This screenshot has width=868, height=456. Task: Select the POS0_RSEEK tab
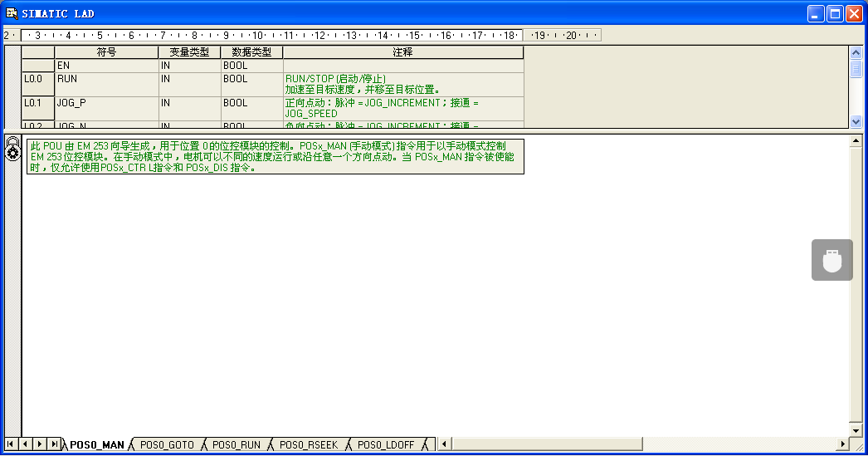pyautogui.click(x=309, y=445)
